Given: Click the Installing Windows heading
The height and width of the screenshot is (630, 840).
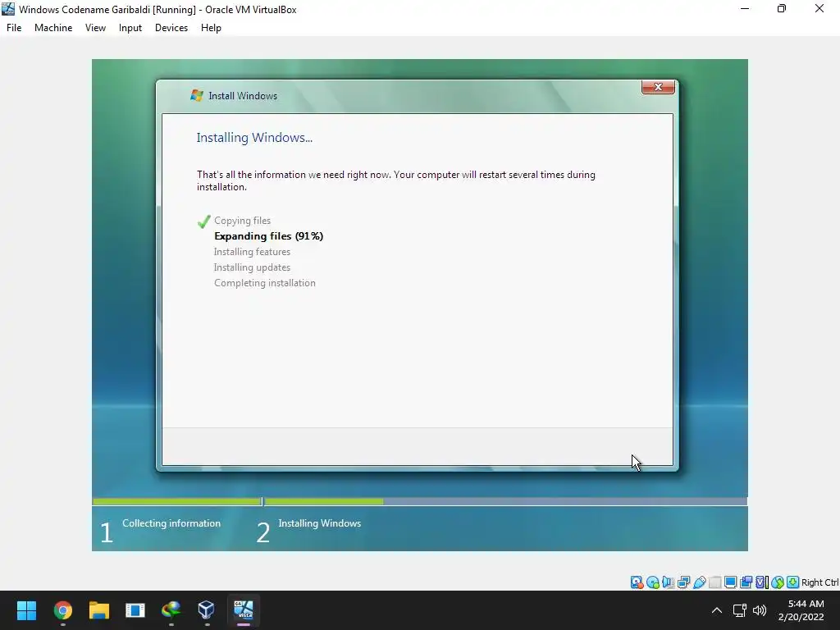Looking at the screenshot, I should tap(254, 138).
